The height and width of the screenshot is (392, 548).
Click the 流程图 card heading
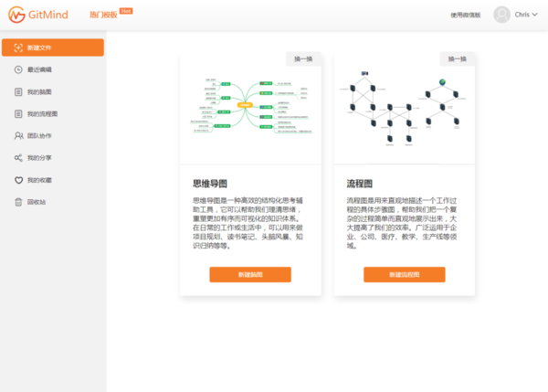click(x=359, y=184)
